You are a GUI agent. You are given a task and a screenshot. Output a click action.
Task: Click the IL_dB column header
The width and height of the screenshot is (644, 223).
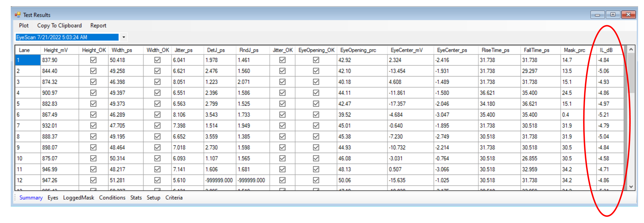(606, 50)
